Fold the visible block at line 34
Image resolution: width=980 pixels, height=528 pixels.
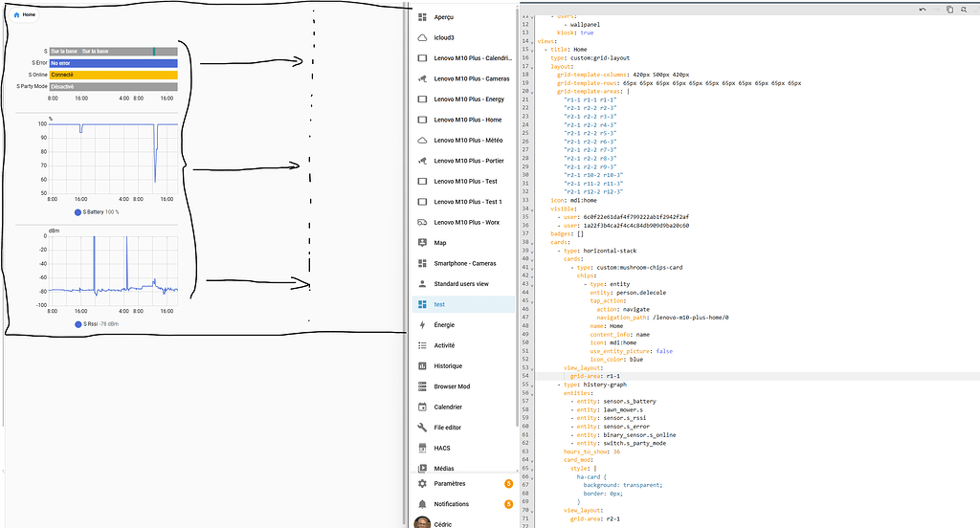coord(532,209)
